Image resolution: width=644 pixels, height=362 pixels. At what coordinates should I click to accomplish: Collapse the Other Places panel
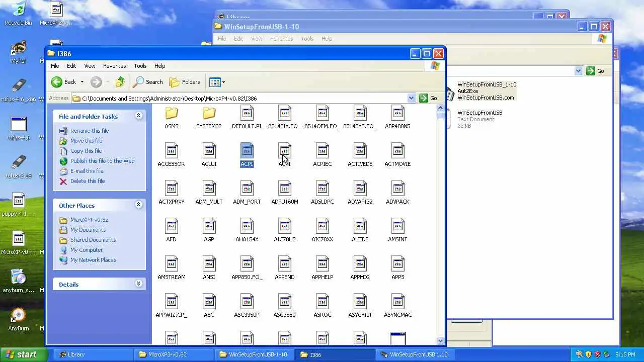(138, 205)
